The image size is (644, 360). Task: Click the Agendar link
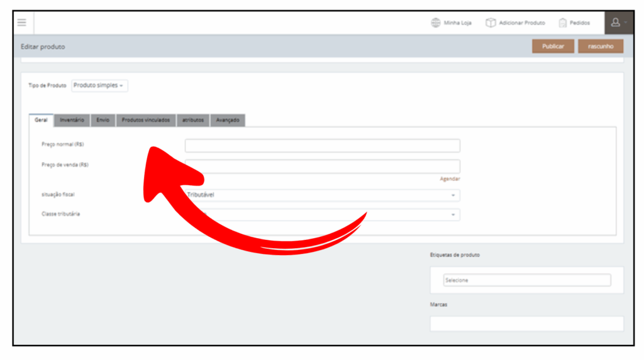[x=450, y=179]
